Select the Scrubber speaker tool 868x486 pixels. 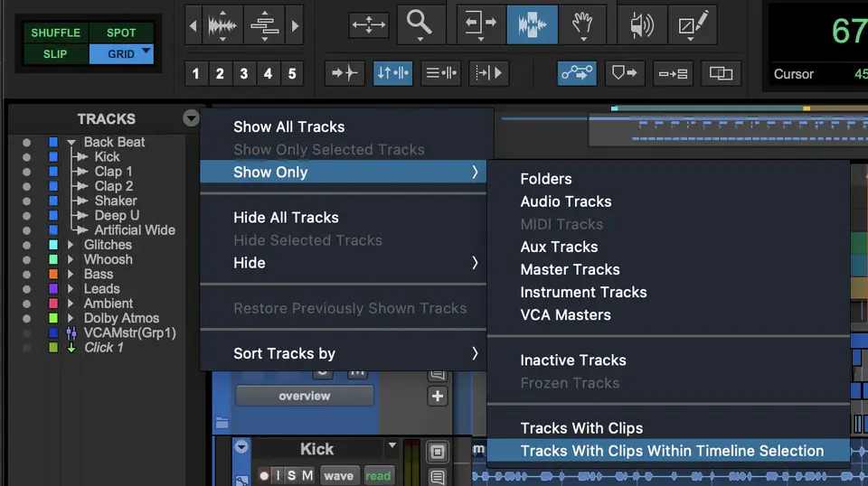click(642, 25)
